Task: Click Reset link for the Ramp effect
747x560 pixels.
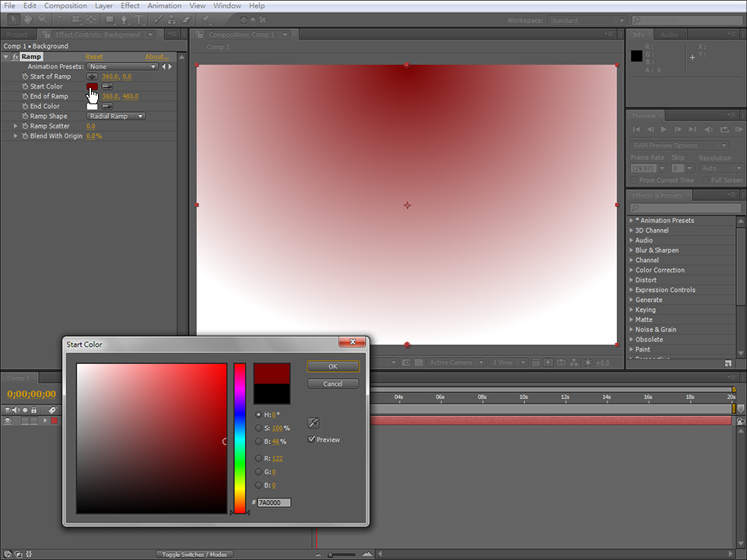Action: point(94,57)
